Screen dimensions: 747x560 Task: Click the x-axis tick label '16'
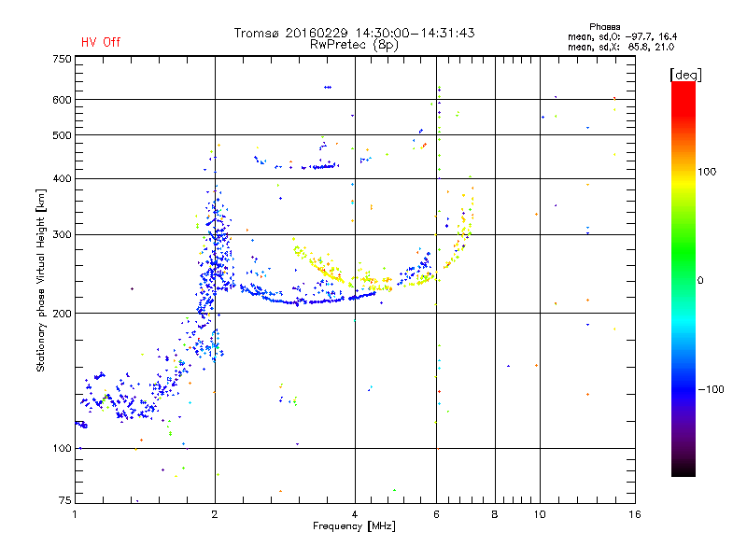[635, 514]
